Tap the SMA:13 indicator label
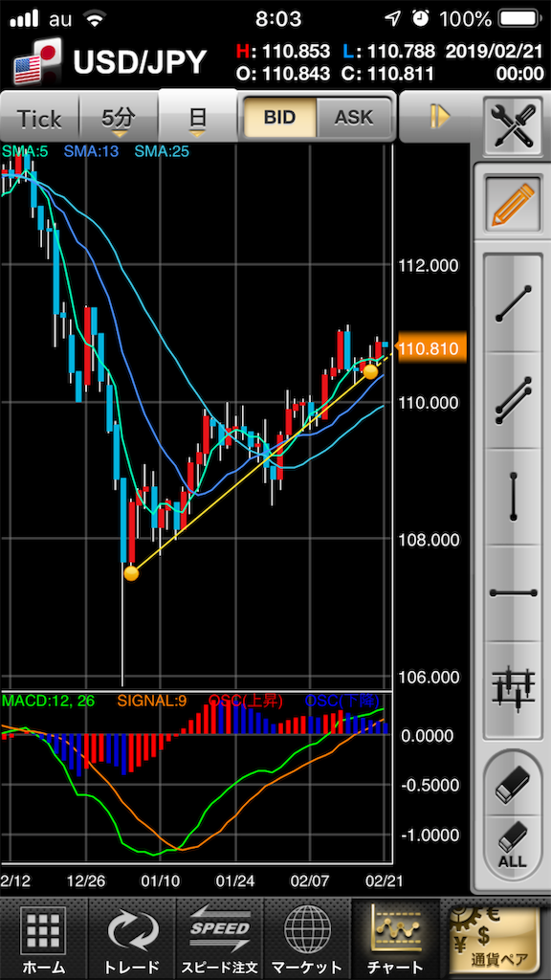 pos(91,151)
